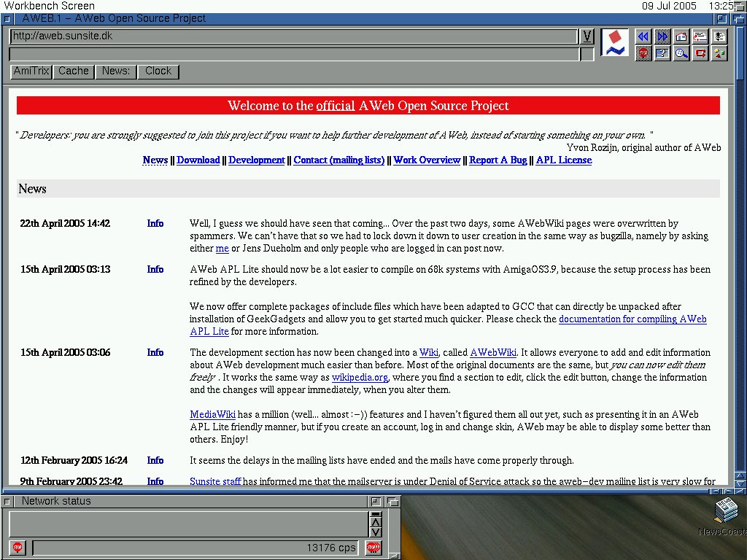Click the 'me' link in spammer news
The width and height of the screenshot is (747, 560).
tap(222, 248)
